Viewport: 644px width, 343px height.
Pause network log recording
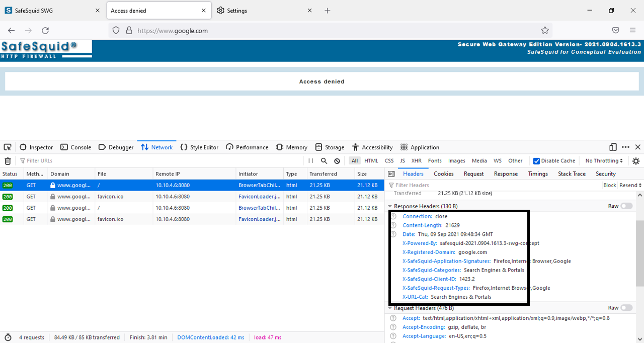(x=310, y=161)
